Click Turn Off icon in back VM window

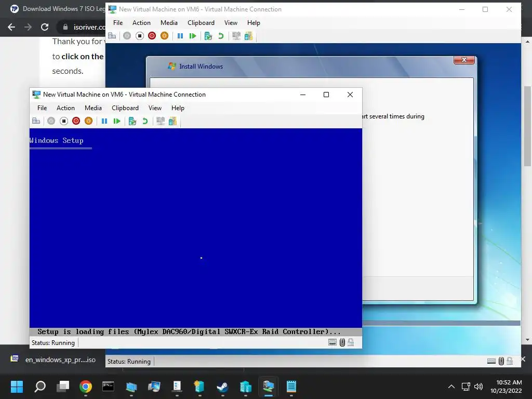click(x=139, y=36)
